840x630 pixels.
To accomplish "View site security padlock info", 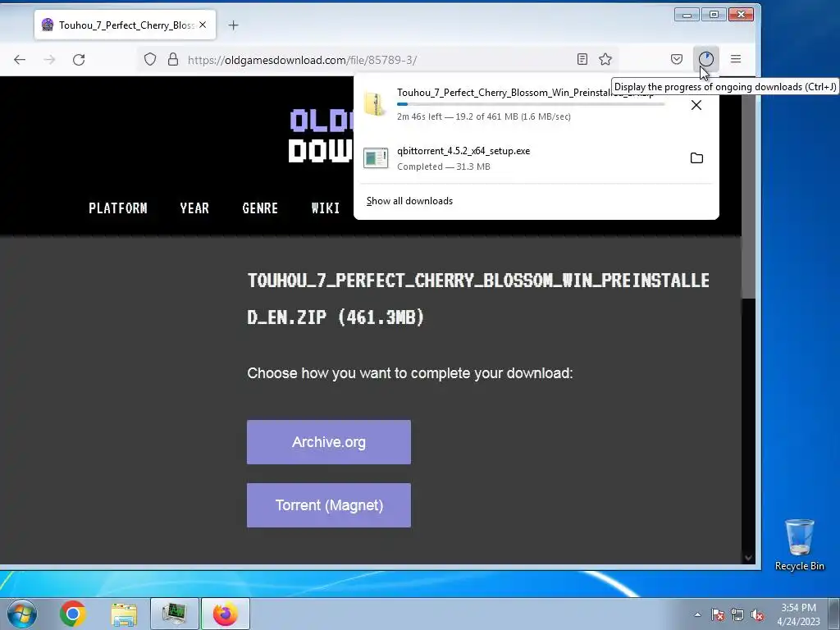I will (173, 59).
